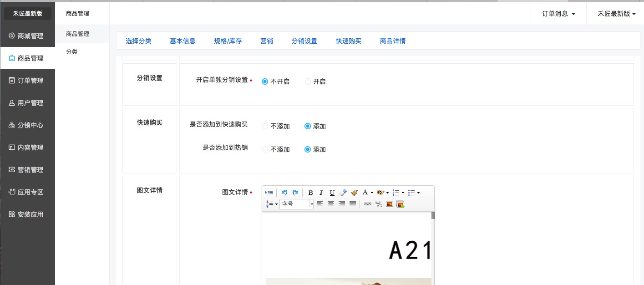The image size is (644, 285).
Task: Apply underline formatting in the editor
Action: click(x=332, y=193)
